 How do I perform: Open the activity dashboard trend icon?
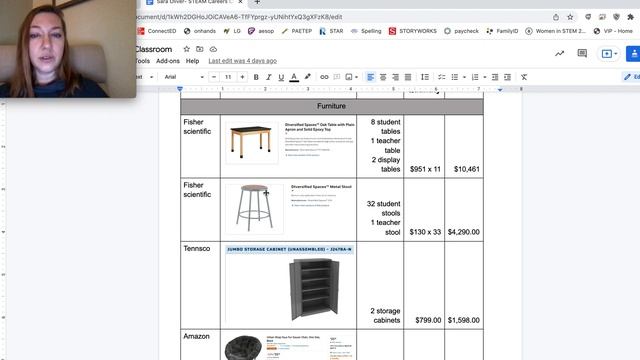(559, 53)
